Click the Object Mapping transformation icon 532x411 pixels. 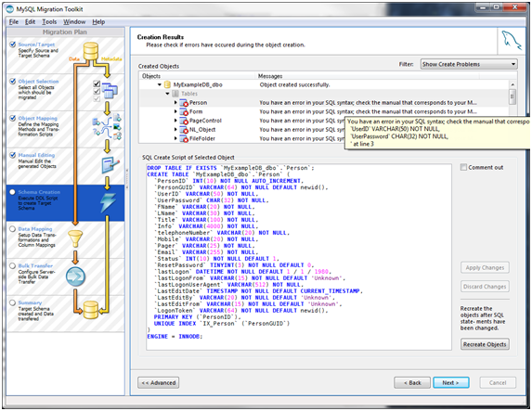pos(107,127)
